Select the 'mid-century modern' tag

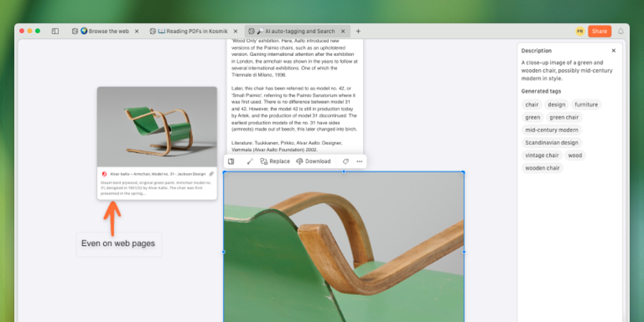[x=551, y=130]
